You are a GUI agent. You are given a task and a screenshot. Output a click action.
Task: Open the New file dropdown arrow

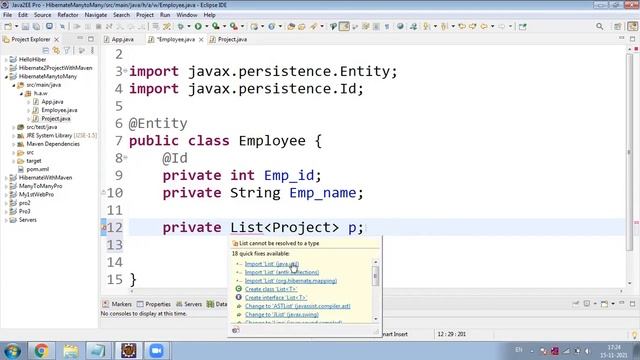tap(16, 27)
